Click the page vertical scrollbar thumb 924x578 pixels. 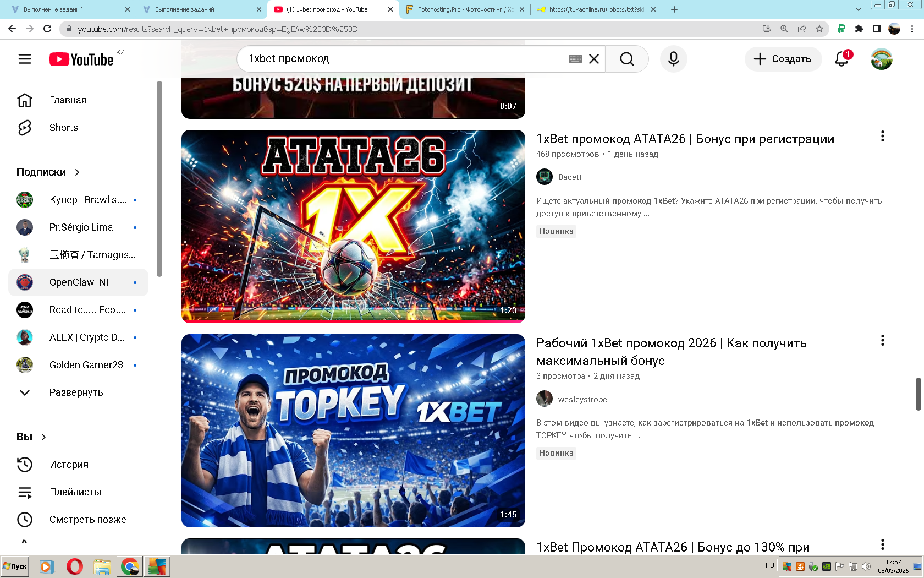[x=918, y=394]
